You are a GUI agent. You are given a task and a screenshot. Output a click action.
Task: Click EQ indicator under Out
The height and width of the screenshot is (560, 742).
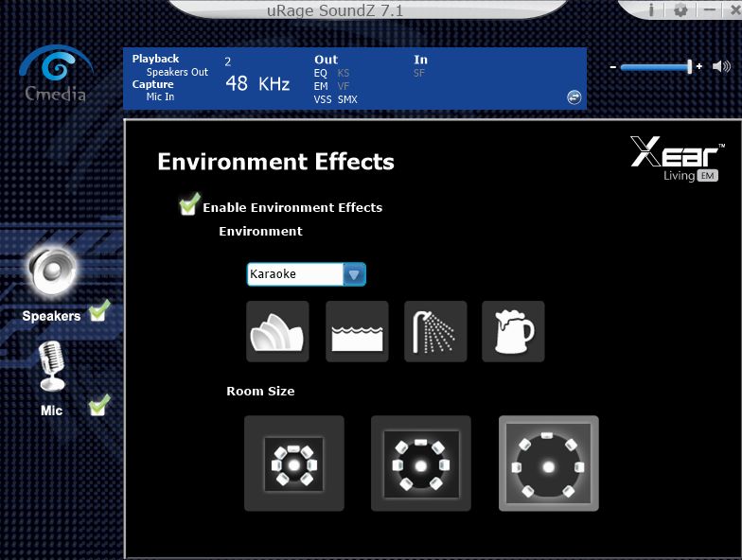coord(320,73)
